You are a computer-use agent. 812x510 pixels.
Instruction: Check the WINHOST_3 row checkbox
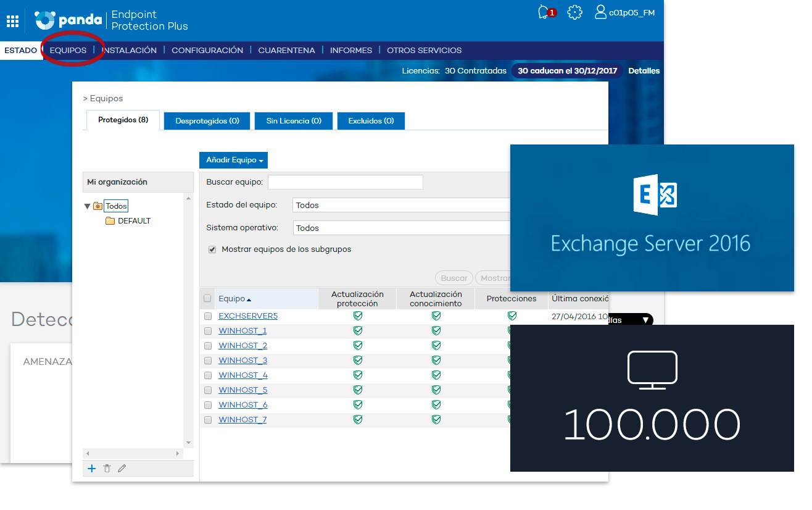[207, 361]
